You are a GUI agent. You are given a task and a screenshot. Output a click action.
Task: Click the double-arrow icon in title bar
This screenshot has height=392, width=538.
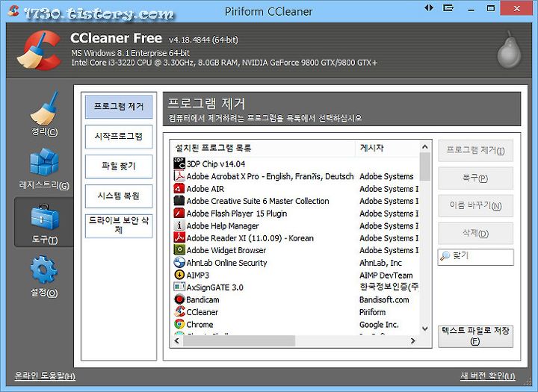point(429,7)
